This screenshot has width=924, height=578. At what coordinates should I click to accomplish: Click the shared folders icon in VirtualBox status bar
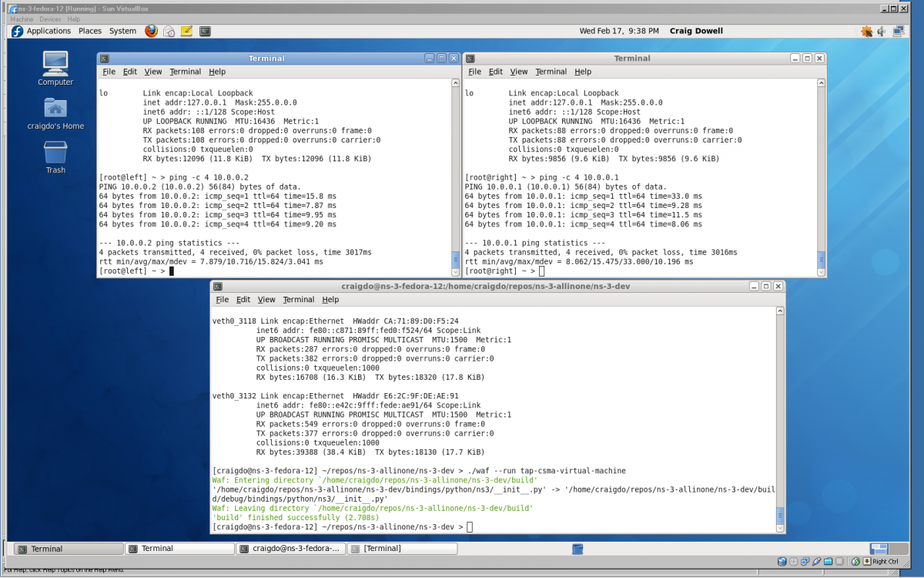828,561
